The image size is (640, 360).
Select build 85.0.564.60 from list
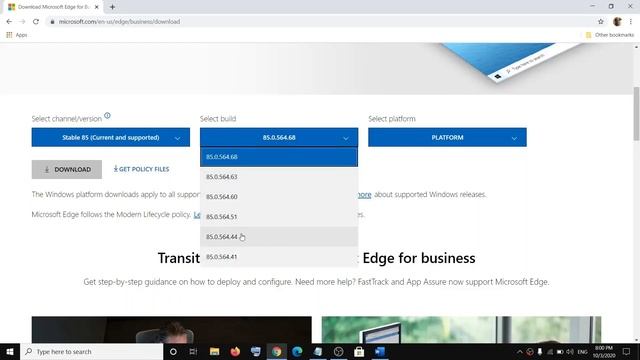point(279,197)
